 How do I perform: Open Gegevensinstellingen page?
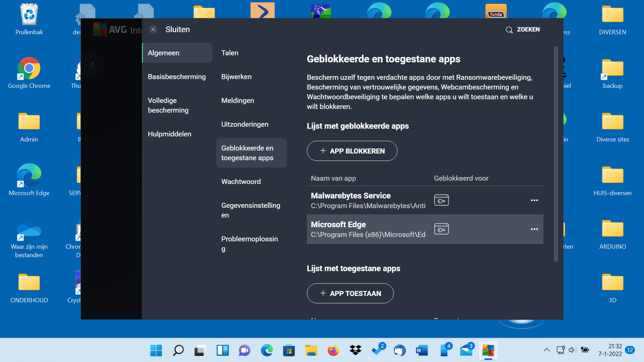(x=251, y=210)
